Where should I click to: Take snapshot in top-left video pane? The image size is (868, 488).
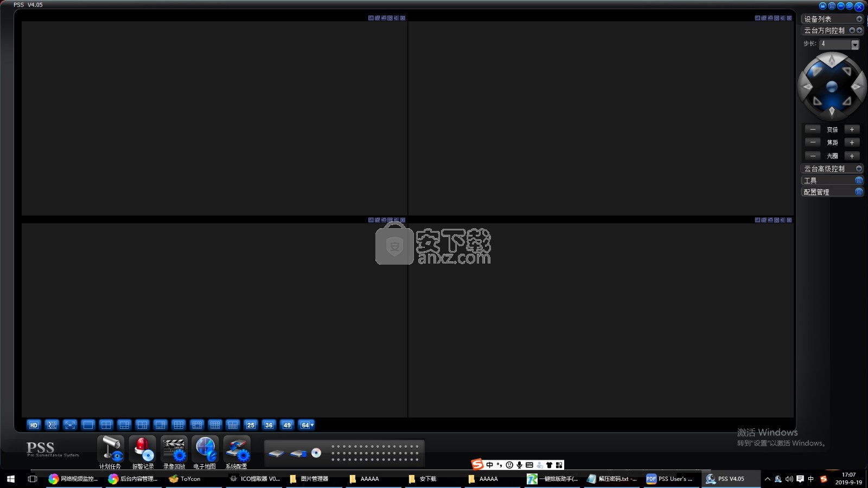point(390,18)
